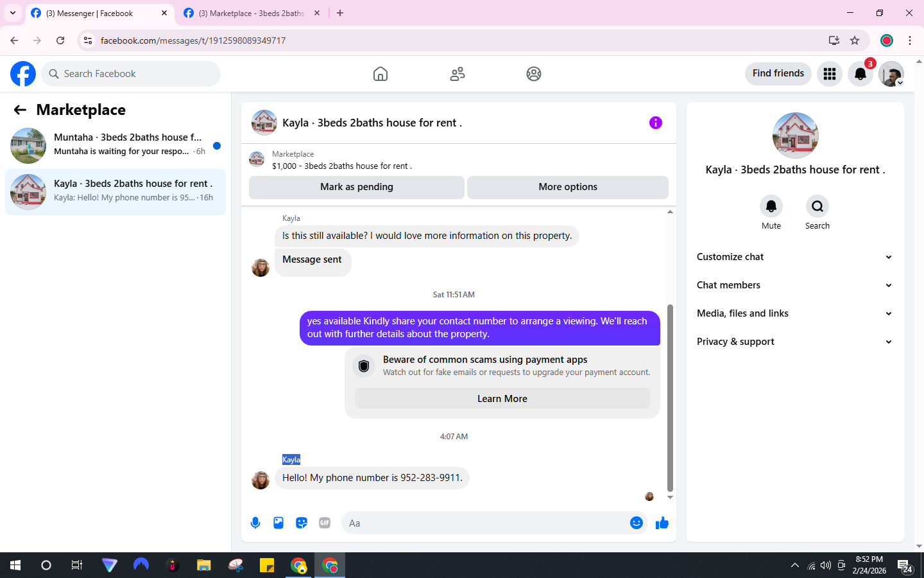Viewport: 924px width, 578px height.
Task: Click More options button
Action: (568, 187)
